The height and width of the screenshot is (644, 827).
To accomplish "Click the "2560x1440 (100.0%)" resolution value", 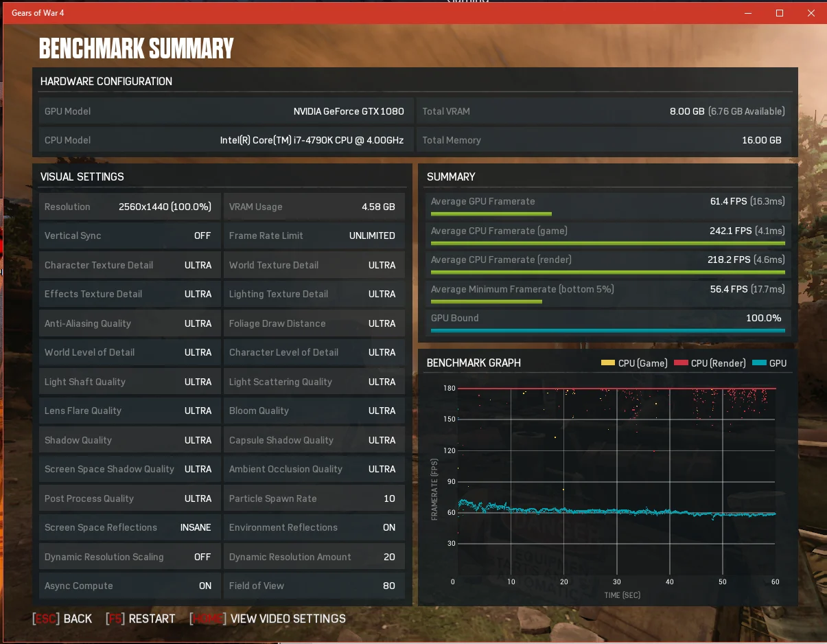I will point(165,207).
